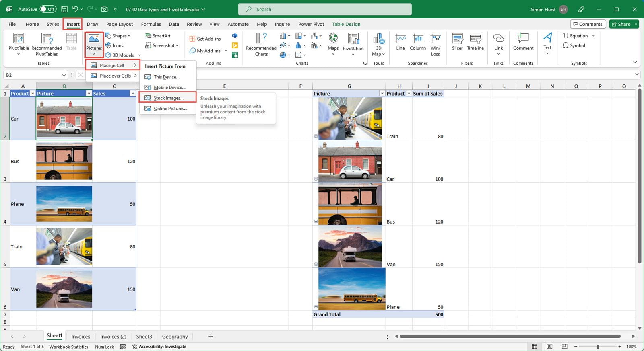Expand the Name Box dropdown

coord(64,75)
